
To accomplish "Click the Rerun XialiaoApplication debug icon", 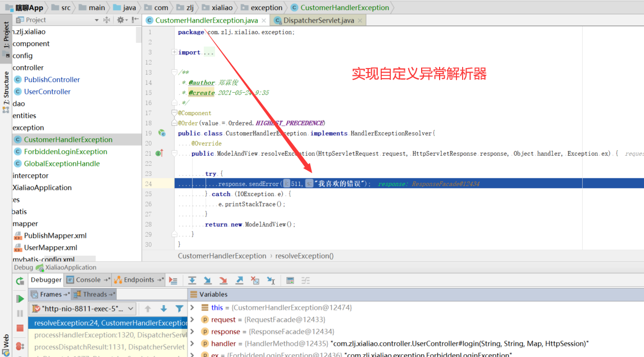I will click(20, 281).
